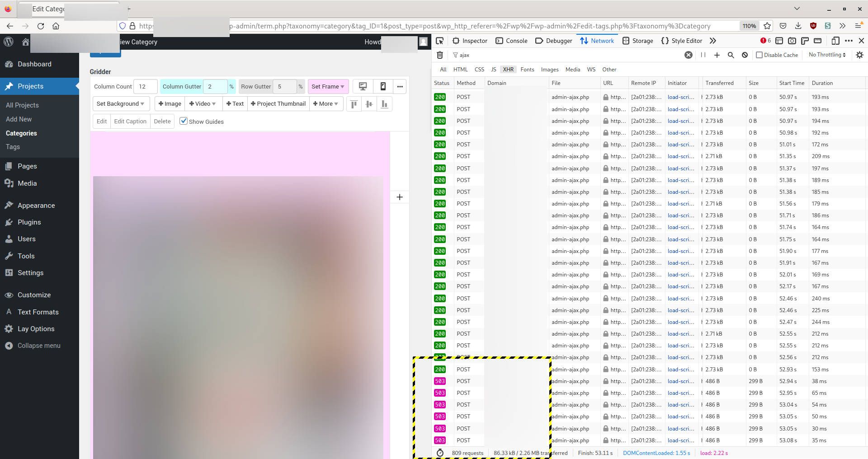Open the Set Frame dropdown
The image size is (868, 459).
click(328, 86)
